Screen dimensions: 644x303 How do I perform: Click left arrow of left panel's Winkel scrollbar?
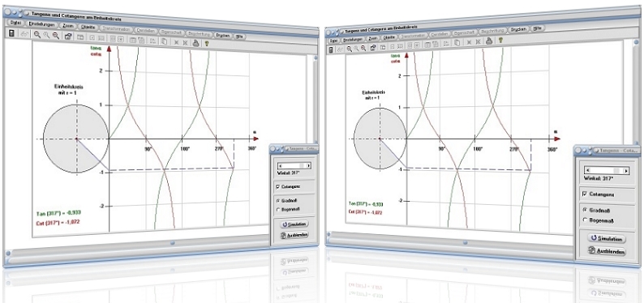[280, 165]
